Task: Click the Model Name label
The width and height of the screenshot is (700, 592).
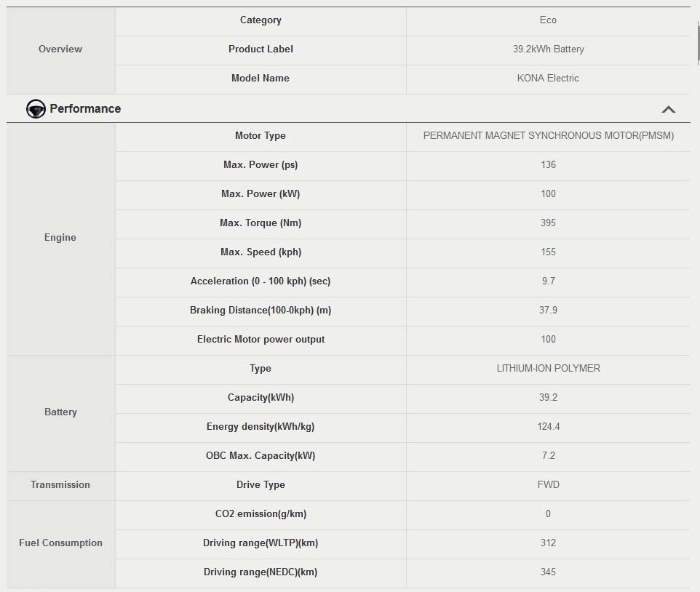Action: (x=260, y=79)
